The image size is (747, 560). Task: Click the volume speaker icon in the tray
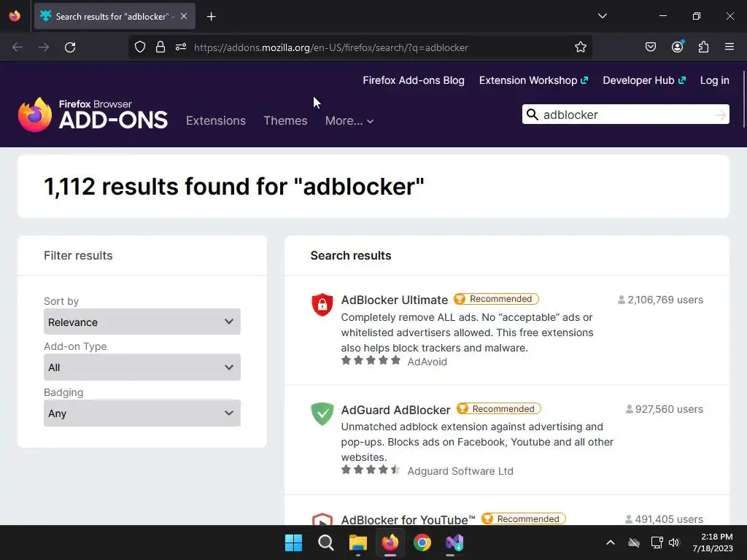674,542
